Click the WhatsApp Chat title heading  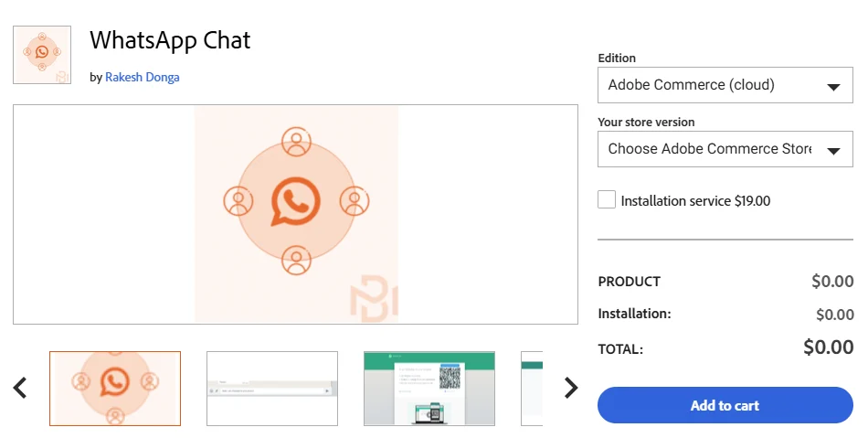click(170, 41)
